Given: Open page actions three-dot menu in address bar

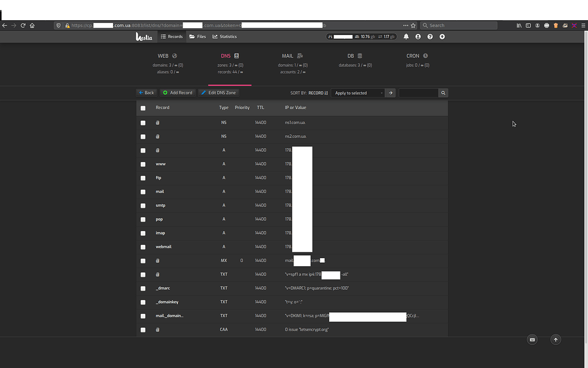Looking at the screenshot, I should (x=405, y=25).
